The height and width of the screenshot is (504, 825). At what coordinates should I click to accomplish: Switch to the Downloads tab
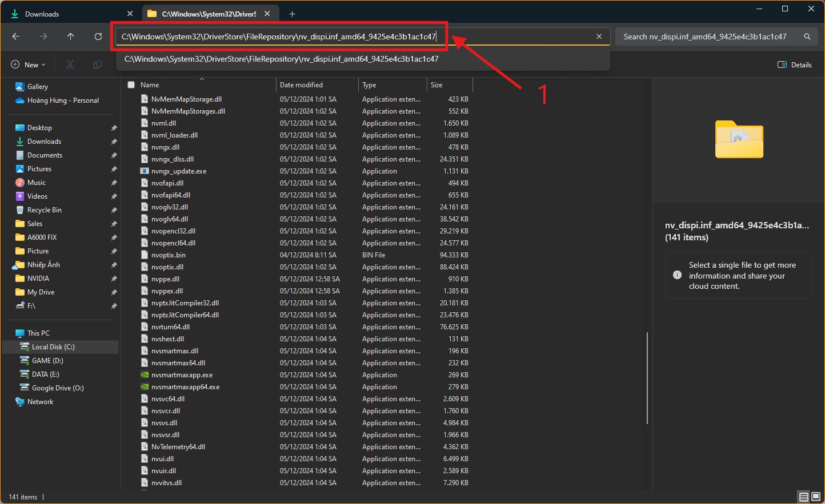70,14
